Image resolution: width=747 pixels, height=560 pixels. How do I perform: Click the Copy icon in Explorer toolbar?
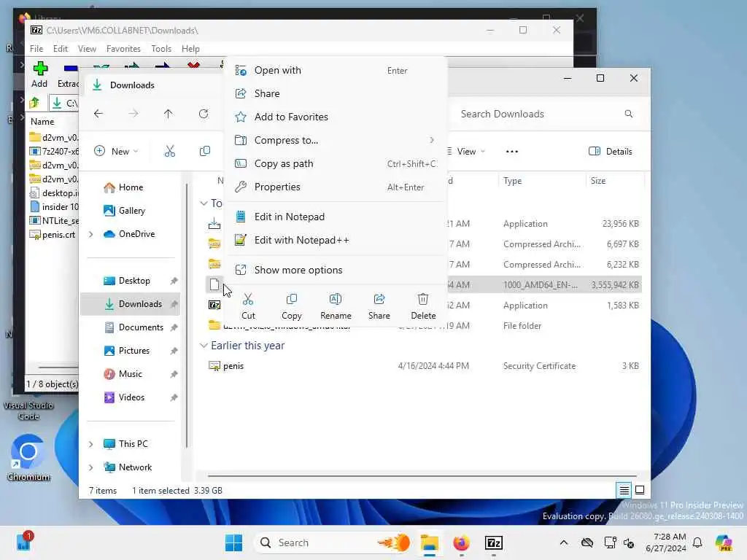pos(205,152)
